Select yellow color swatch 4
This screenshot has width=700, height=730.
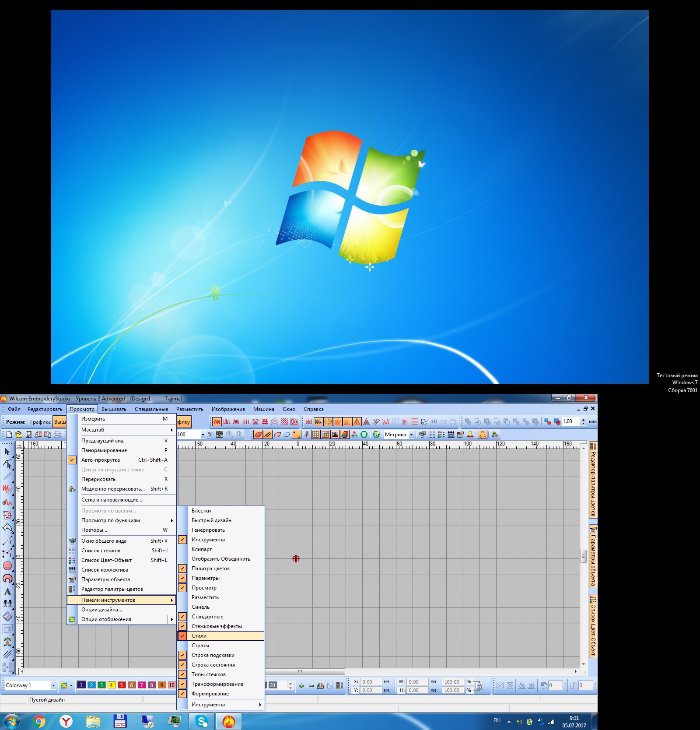coord(112,685)
